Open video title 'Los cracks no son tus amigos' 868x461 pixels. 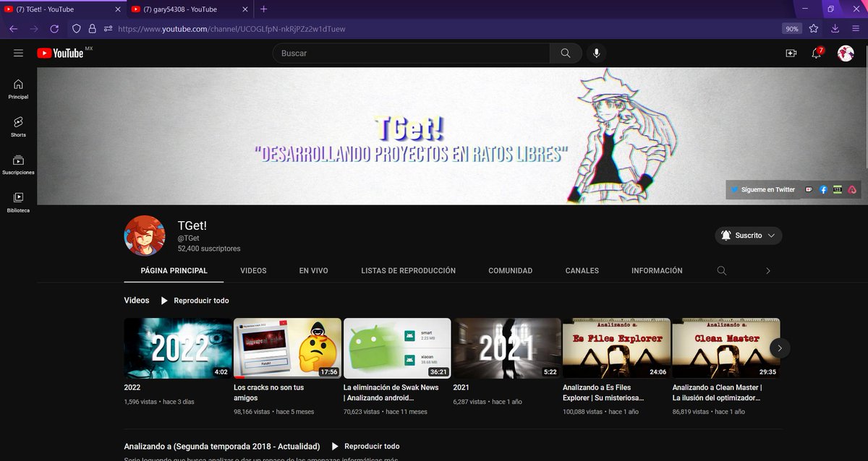pyautogui.click(x=271, y=392)
